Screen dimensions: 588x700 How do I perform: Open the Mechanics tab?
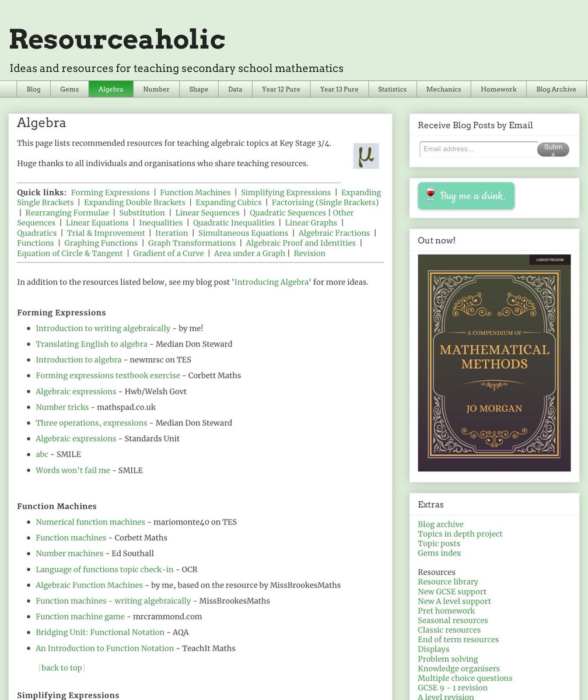pyautogui.click(x=443, y=89)
